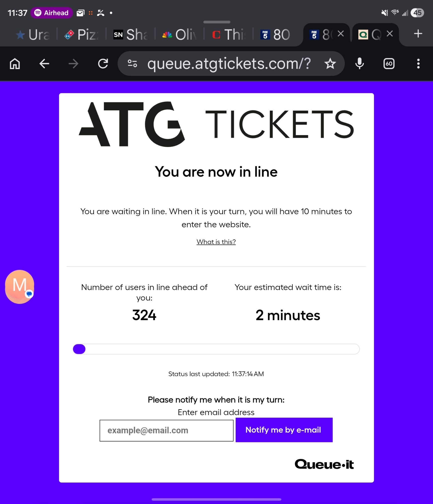
Task: Open the floating M chat bubble
Action: tap(20, 287)
